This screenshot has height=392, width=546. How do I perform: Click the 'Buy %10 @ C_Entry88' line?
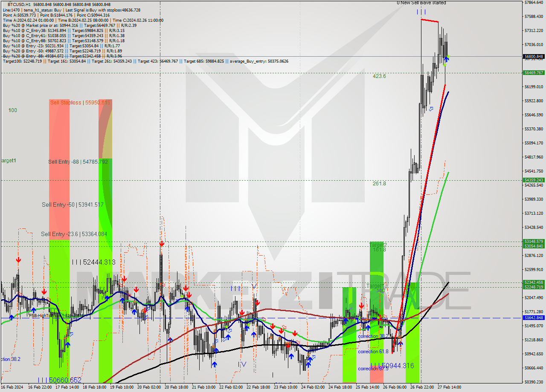[x=64, y=40]
